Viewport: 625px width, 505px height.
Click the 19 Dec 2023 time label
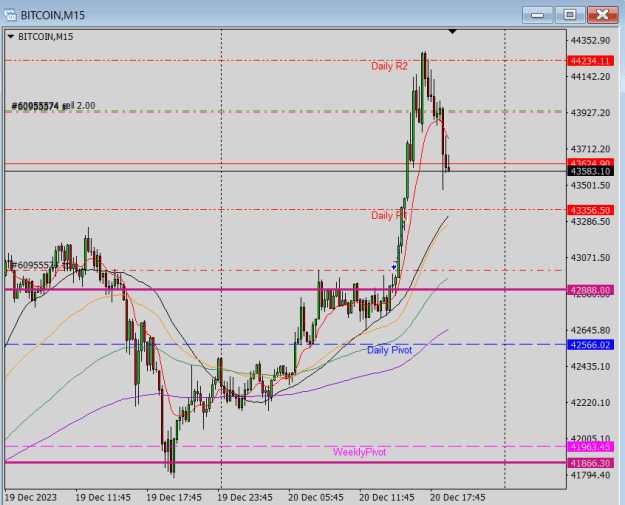31,497
